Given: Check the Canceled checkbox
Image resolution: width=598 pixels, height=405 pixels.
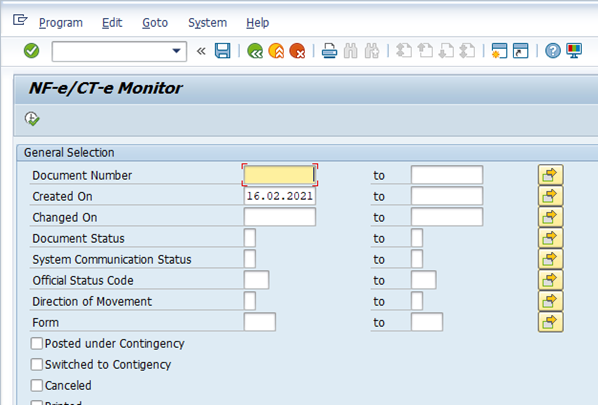Looking at the screenshot, I should 37,385.
